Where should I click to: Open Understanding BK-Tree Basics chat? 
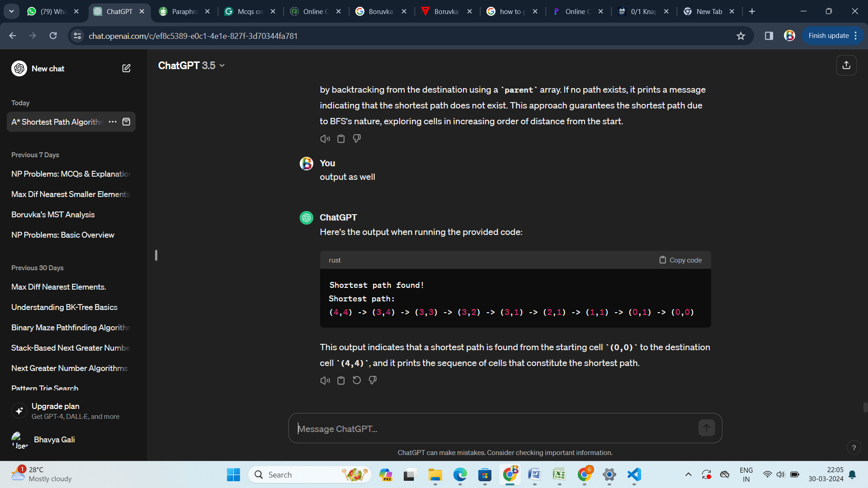click(x=71, y=307)
